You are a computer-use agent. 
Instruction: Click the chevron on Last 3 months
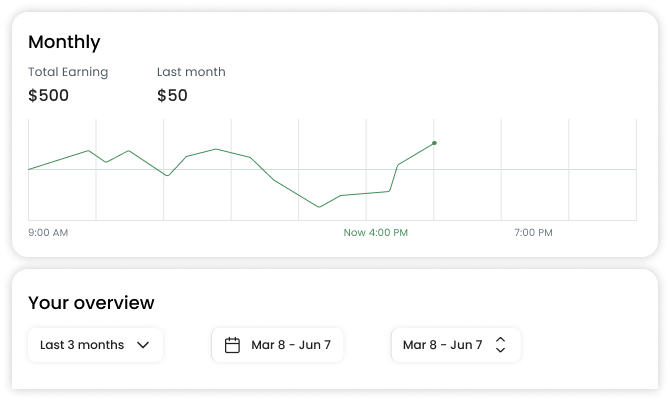pyautogui.click(x=143, y=345)
